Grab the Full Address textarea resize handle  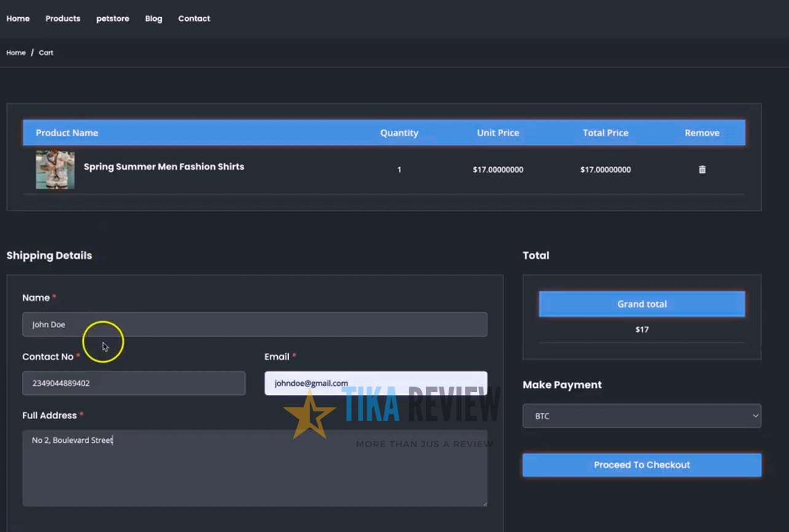(484, 503)
